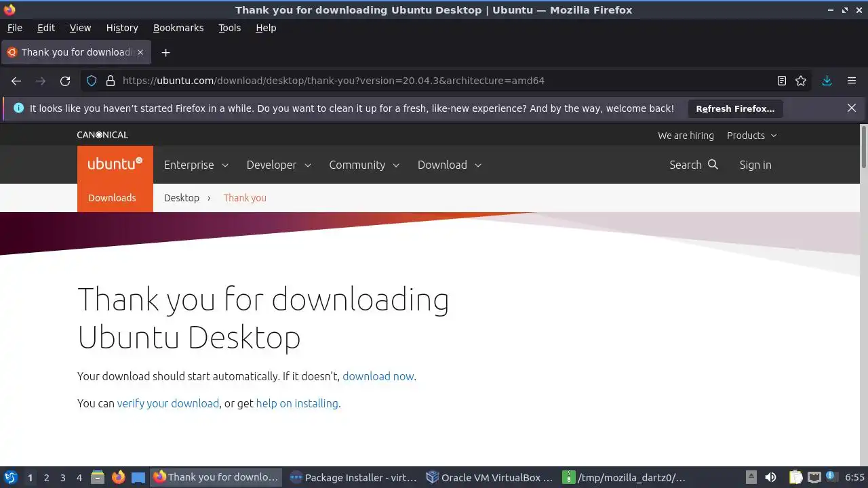Click the forward navigation arrow
The image size is (868, 488).
point(41,81)
